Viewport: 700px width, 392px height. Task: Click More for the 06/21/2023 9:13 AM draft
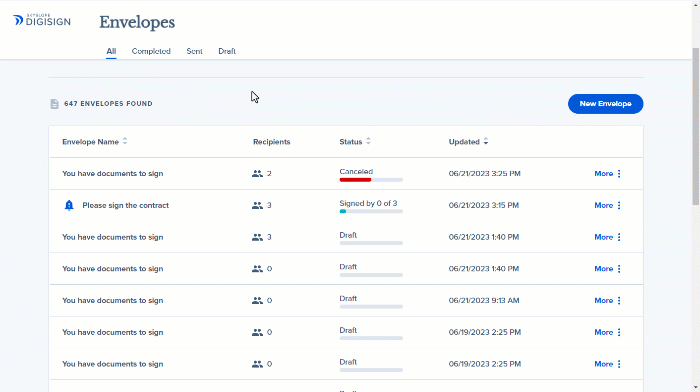coord(604,300)
